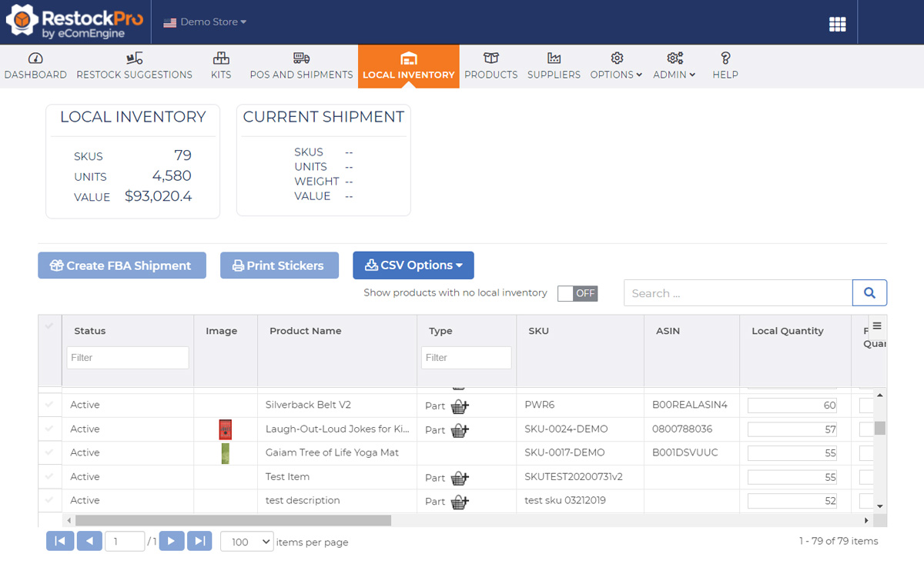Viewport: 924px width, 574px height.
Task: Expand the Demo Store dropdown
Action: point(205,22)
